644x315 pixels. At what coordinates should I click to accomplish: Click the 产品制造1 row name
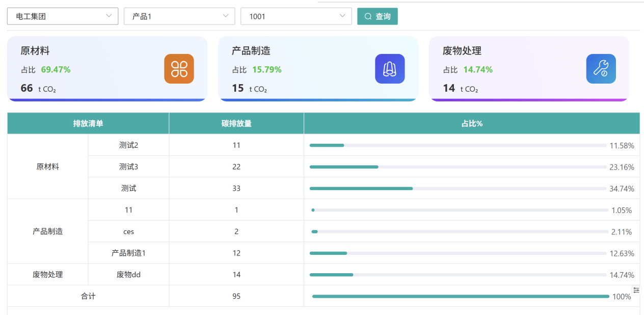(x=129, y=253)
